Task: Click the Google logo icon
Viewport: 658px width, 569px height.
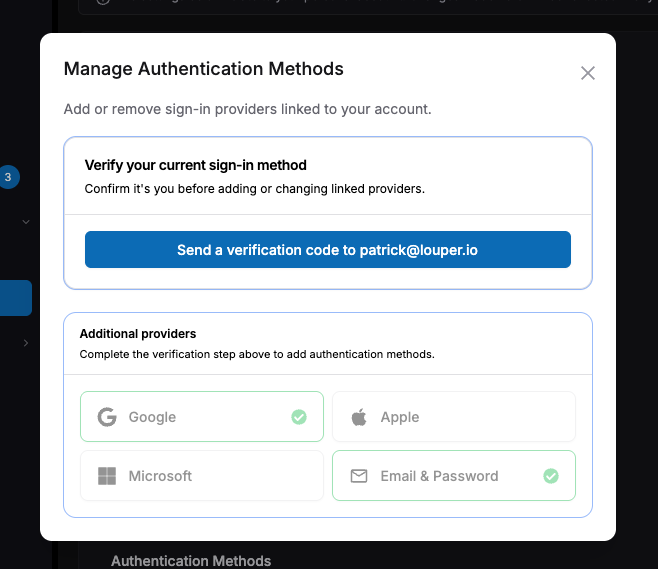Action: pyautogui.click(x=107, y=417)
